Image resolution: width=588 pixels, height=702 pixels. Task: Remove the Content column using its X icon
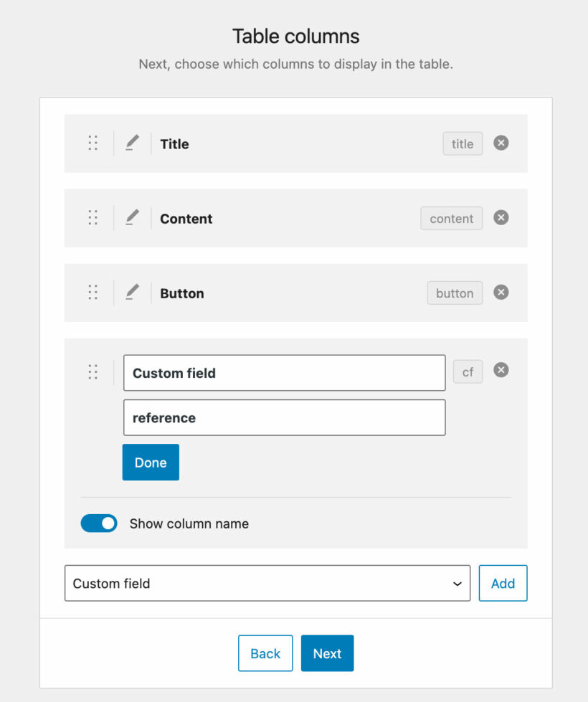pyautogui.click(x=501, y=218)
